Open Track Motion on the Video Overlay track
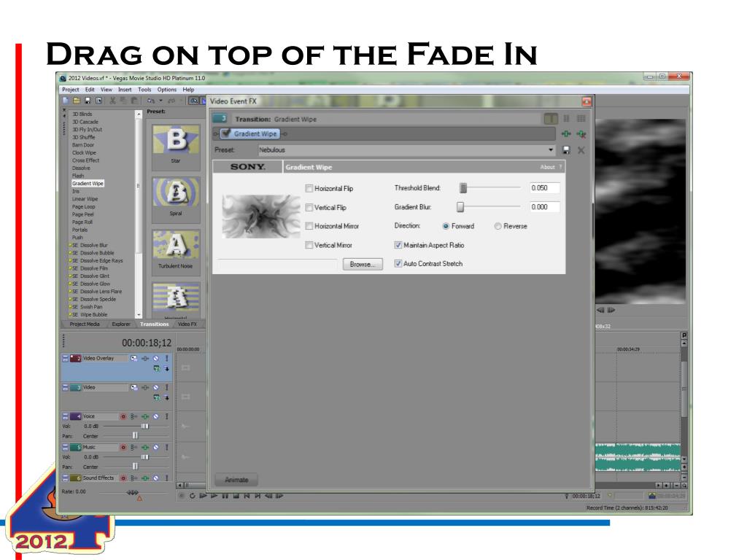 (134, 358)
